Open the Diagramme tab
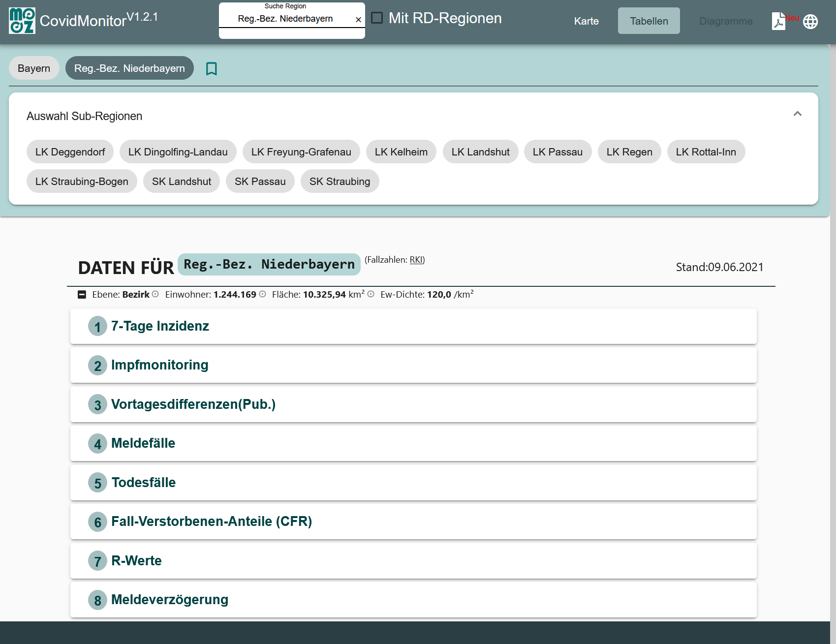 click(726, 21)
